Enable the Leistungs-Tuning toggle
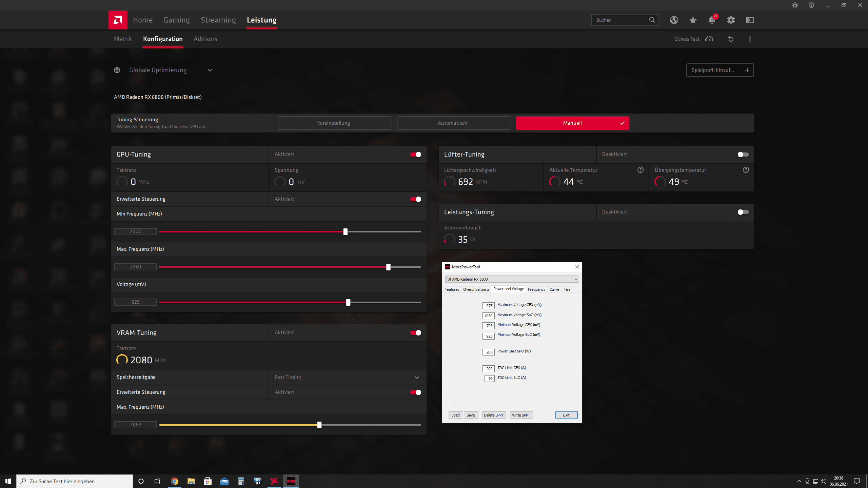868x488 pixels. pyautogui.click(x=743, y=212)
